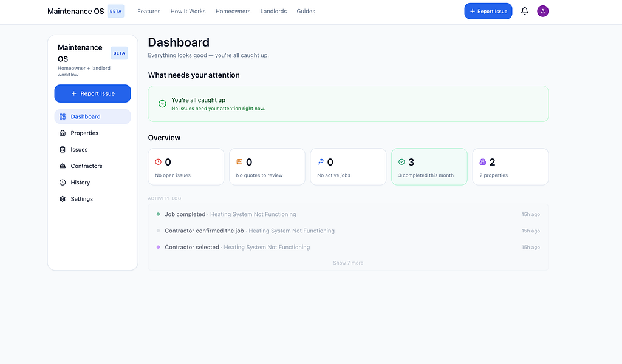The width and height of the screenshot is (622, 364).
Task: Open the Contractor confirmed the job entry
Action: click(348, 231)
